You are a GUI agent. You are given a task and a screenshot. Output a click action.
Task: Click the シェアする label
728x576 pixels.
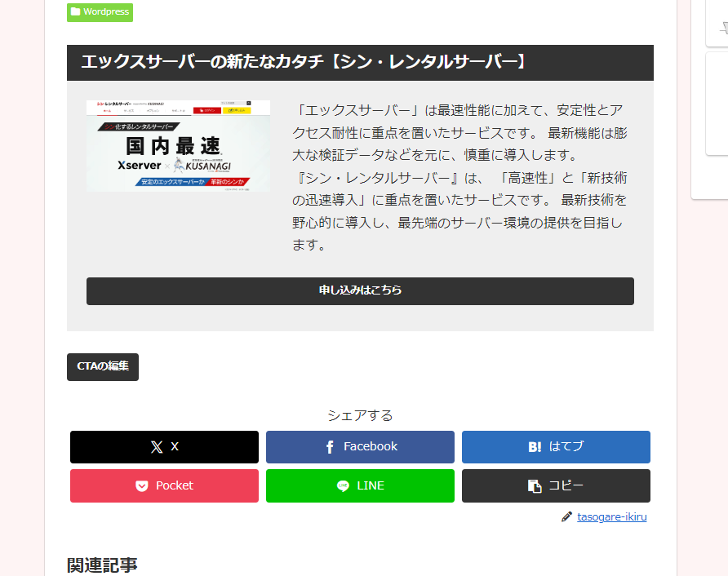pyautogui.click(x=360, y=415)
